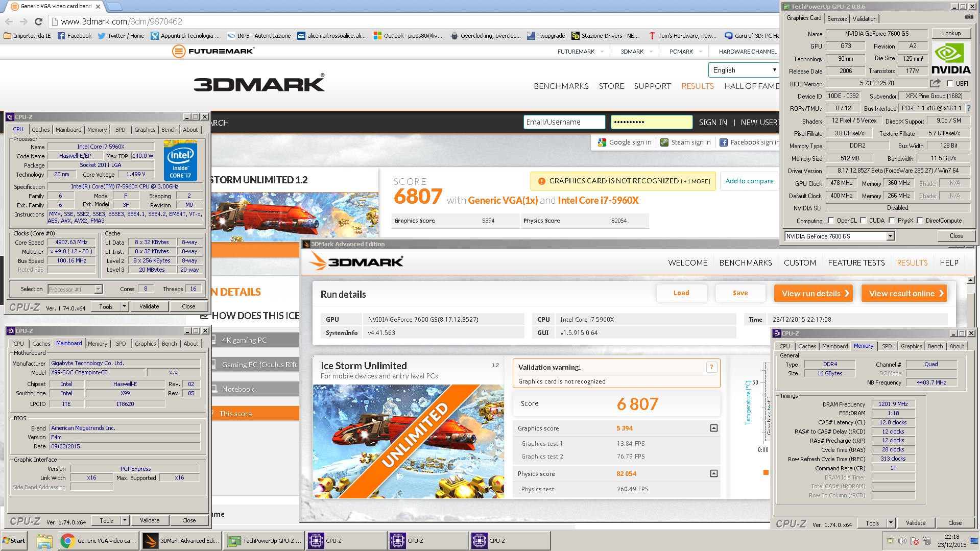Click the browser forward arrow
980x551 pixels.
pyautogui.click(x=23, y=21)
